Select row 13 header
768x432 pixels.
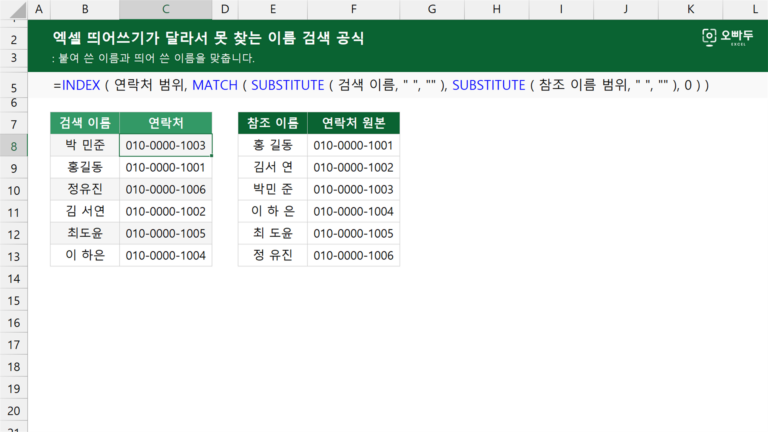(14, 256)
